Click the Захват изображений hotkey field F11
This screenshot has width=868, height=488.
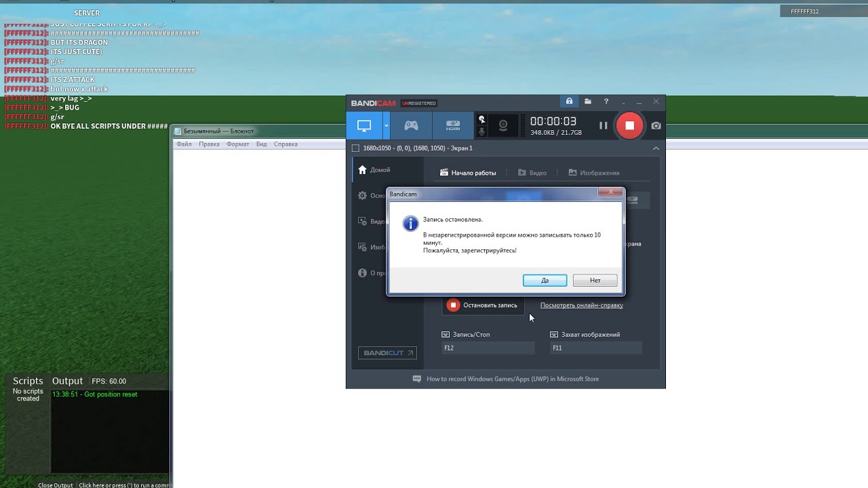pos(595,348)
